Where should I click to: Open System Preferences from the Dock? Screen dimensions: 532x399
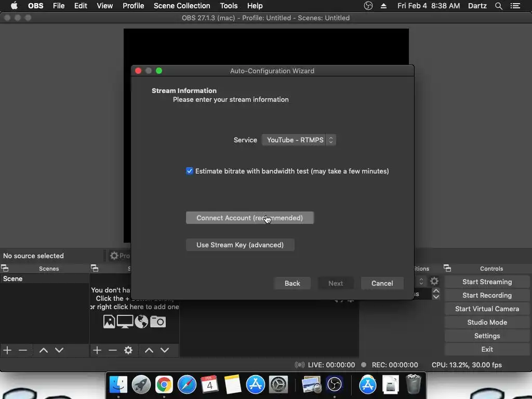tap(278, 385)
